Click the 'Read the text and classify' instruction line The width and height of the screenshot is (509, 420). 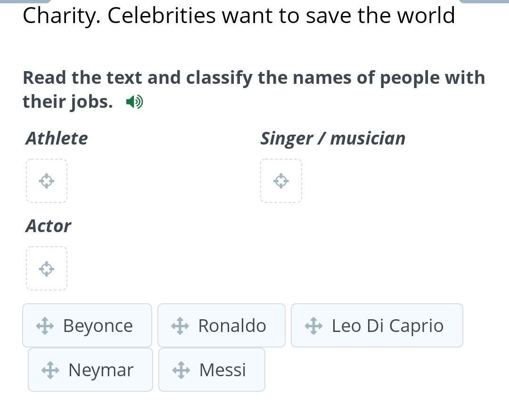[x=254, y=78]
